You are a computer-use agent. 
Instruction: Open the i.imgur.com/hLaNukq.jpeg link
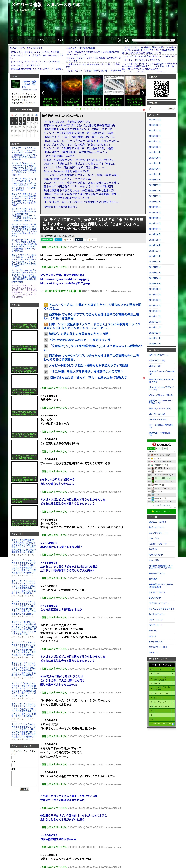65,279
